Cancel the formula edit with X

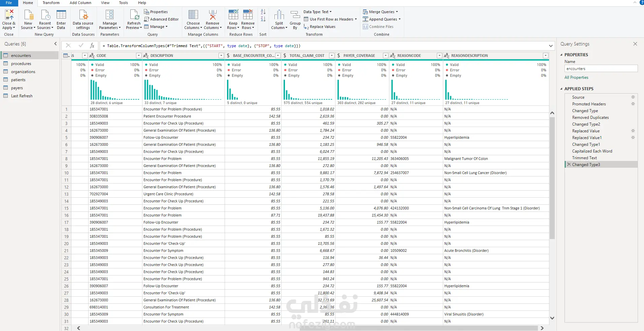(68, 45)
